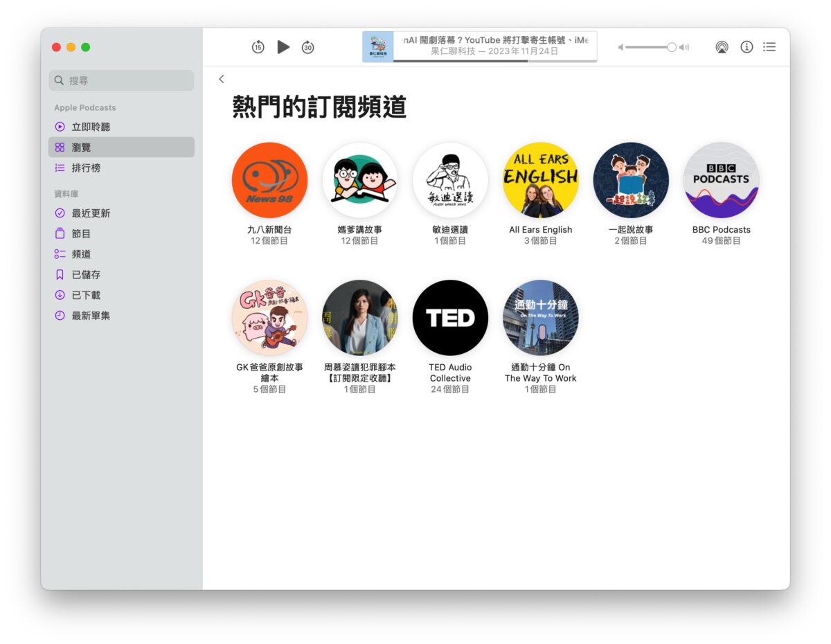The height and width of the screenshot is (644, 831).
Task: Click the green full-screen window button
Action: coord(86,47)
